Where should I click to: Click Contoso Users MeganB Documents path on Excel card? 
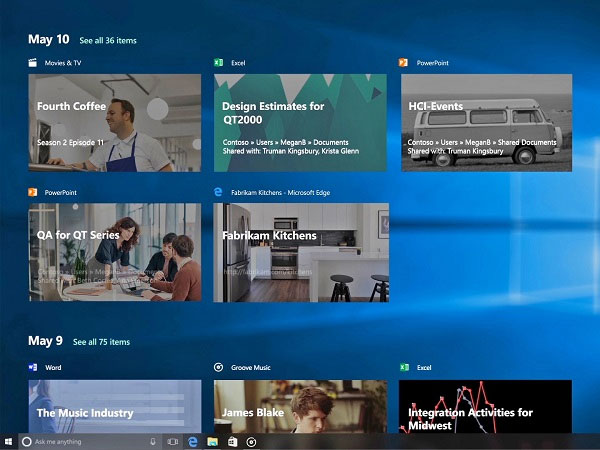(x=285, y=142)
